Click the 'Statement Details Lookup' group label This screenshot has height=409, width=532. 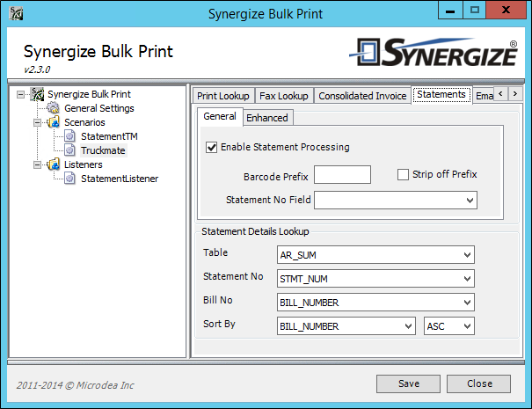pyautogui.click(x=255, y=231)
